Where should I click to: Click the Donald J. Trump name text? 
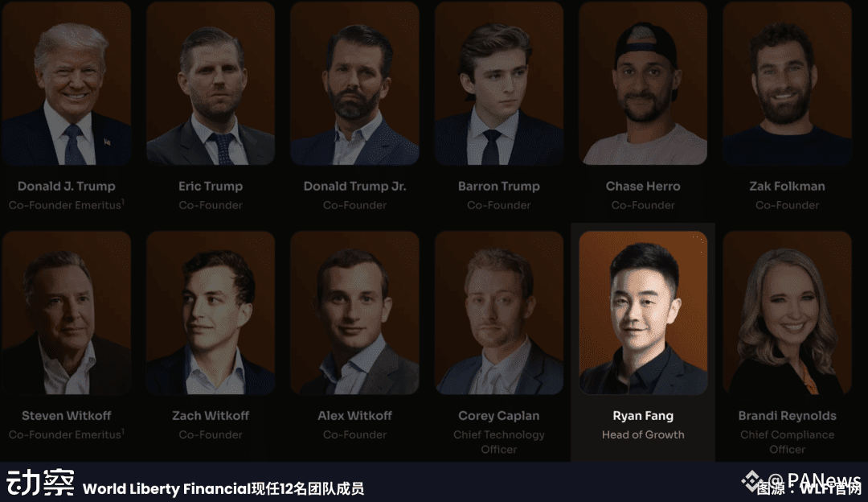(x=67, y=186)
